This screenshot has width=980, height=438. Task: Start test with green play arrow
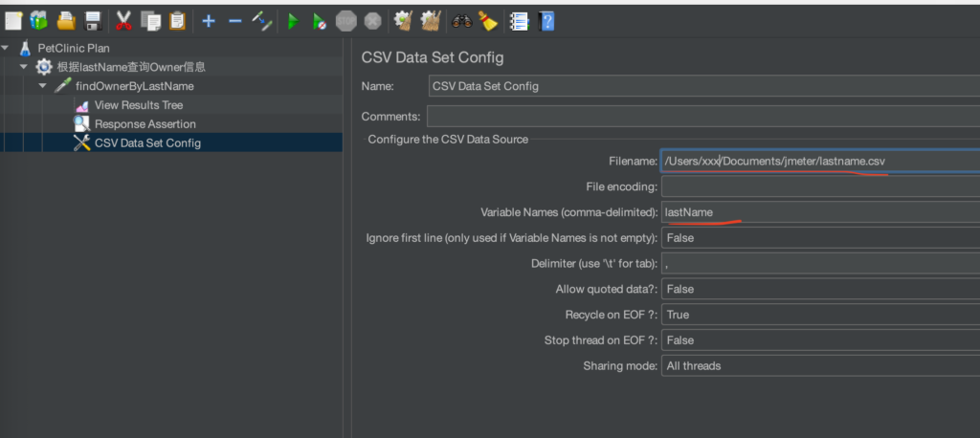pos(293,23)
